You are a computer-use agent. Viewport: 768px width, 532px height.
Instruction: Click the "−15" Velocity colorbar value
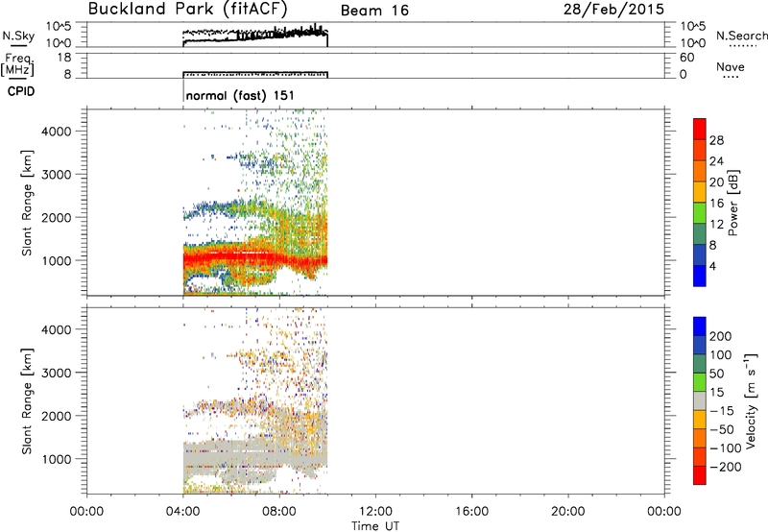[722, 411]
